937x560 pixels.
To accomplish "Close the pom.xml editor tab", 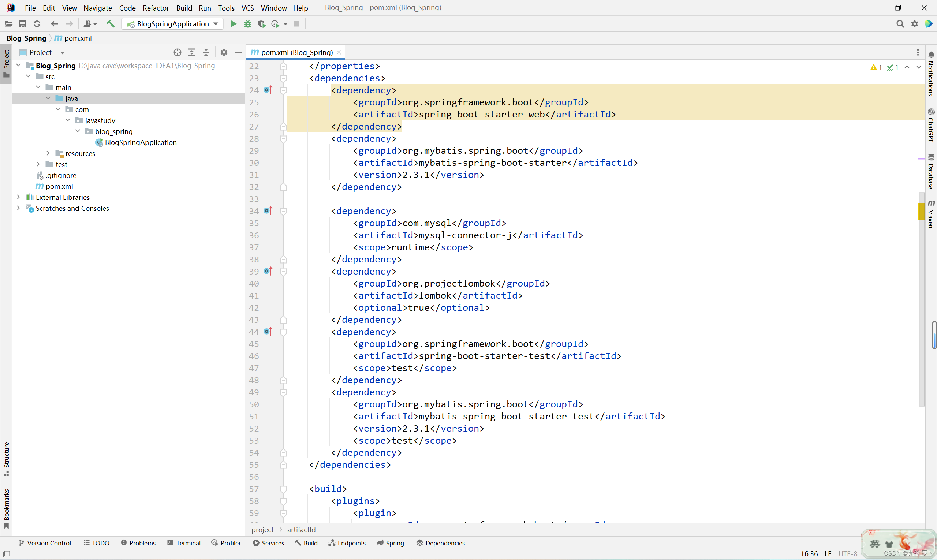I will [x=339, y=52].
